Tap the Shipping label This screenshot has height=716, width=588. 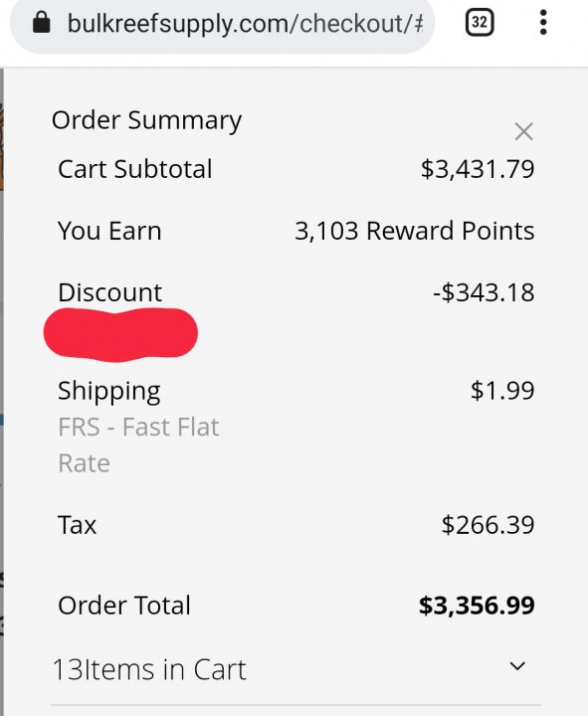click(x=109, y=392)
